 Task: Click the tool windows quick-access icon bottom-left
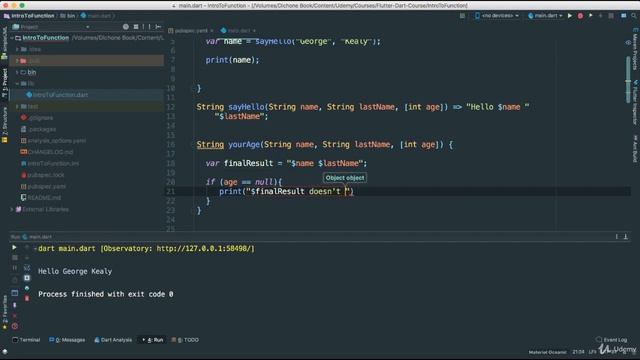5,351
